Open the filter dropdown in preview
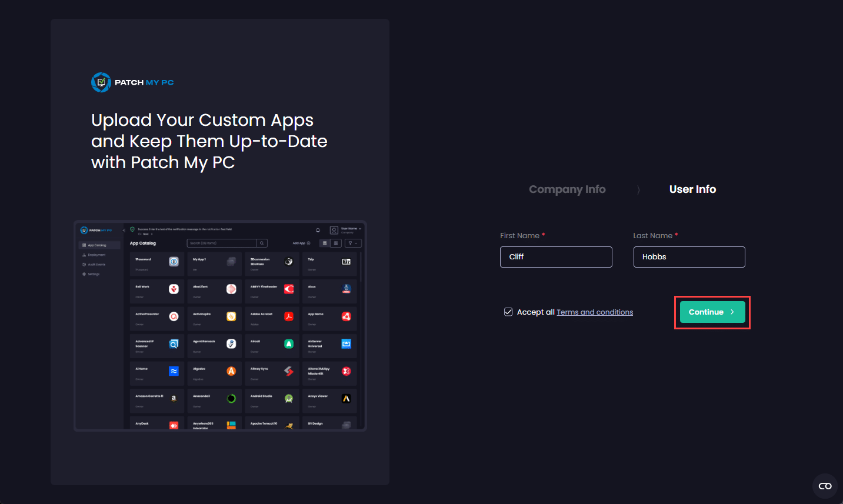The image size is (843, 504). [x=353, y=243]
